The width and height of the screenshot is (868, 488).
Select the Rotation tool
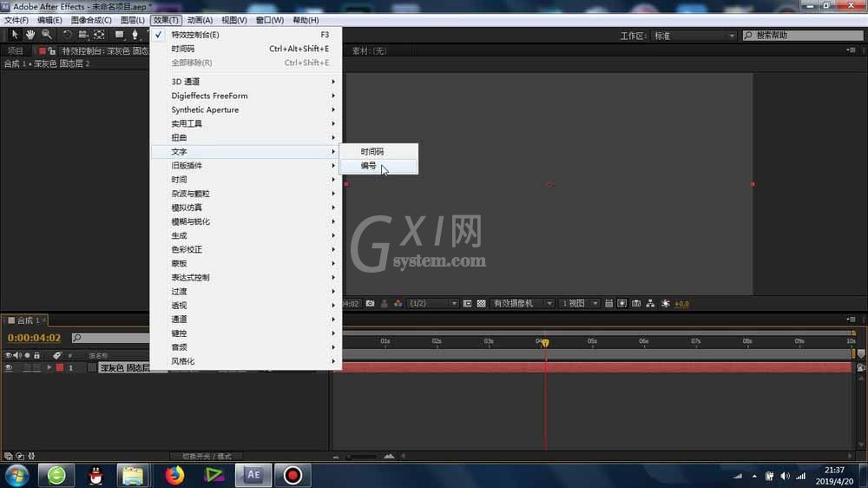click(x=67, y=35)
